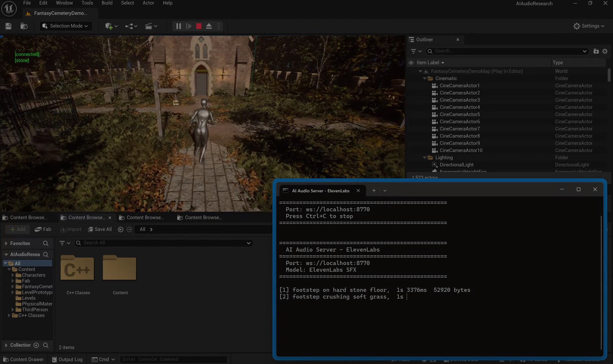The height and width of the screenshot is (364, 613).
Task: Save the current level with the disk icon
Action: [8, 26]
